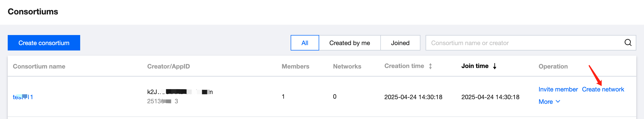Click the Operation column header
Screen dimensions: 644x119
(553, 66)
